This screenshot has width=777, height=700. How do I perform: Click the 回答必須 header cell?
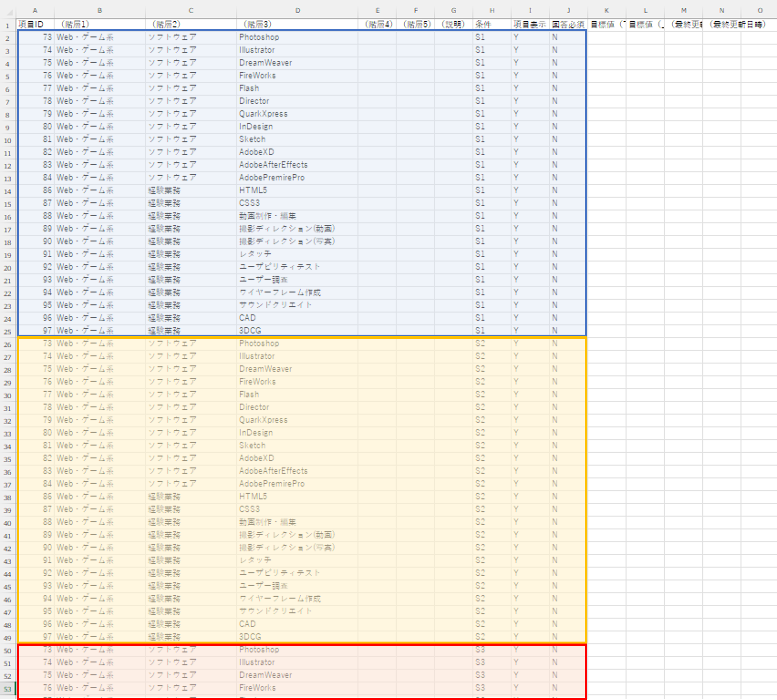pos(568,25)
